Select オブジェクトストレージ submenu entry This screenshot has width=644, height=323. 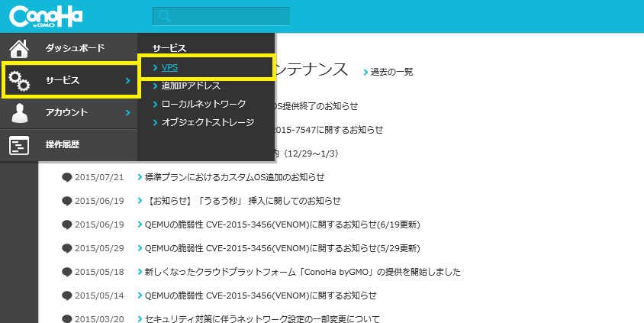pos(208,122)
